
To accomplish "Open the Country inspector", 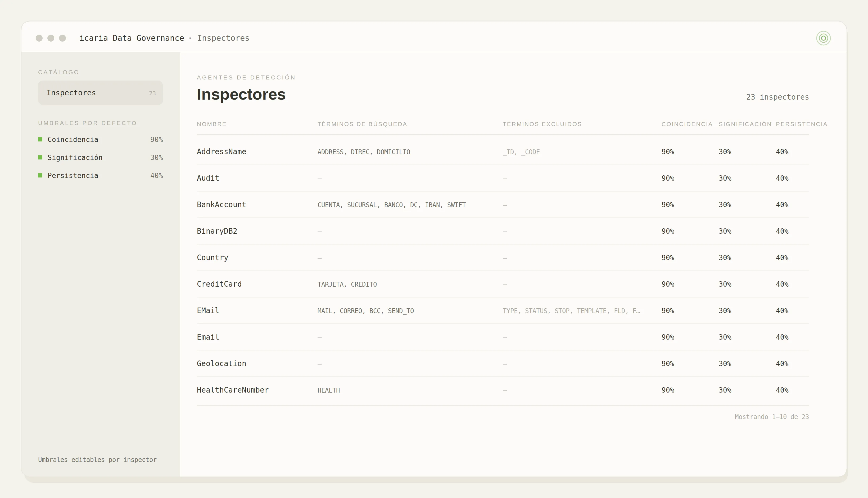I will [503, 257].
